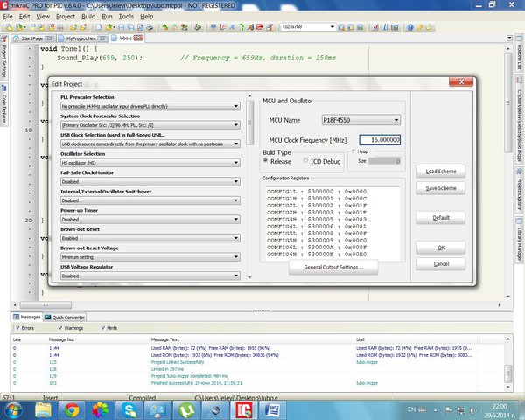Click the MCU Clock Frequency field
This screenshot has width=525, height=420.
380,140
